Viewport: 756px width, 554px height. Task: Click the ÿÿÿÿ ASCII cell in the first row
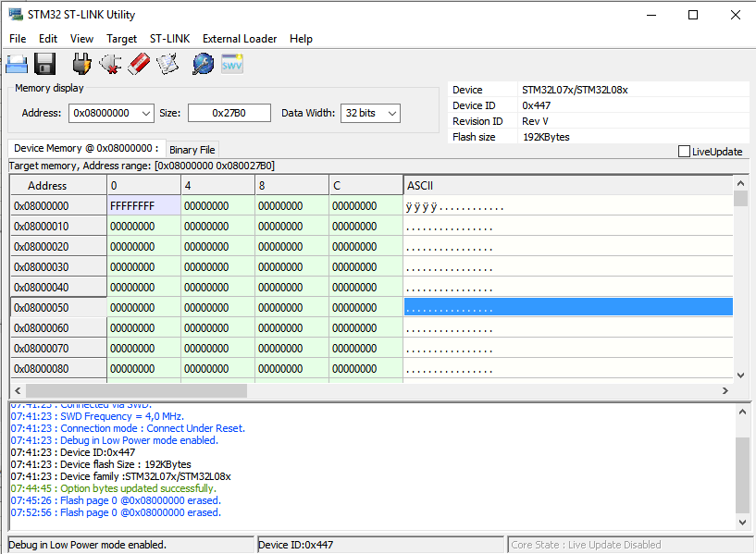click(x=568, y=205)
